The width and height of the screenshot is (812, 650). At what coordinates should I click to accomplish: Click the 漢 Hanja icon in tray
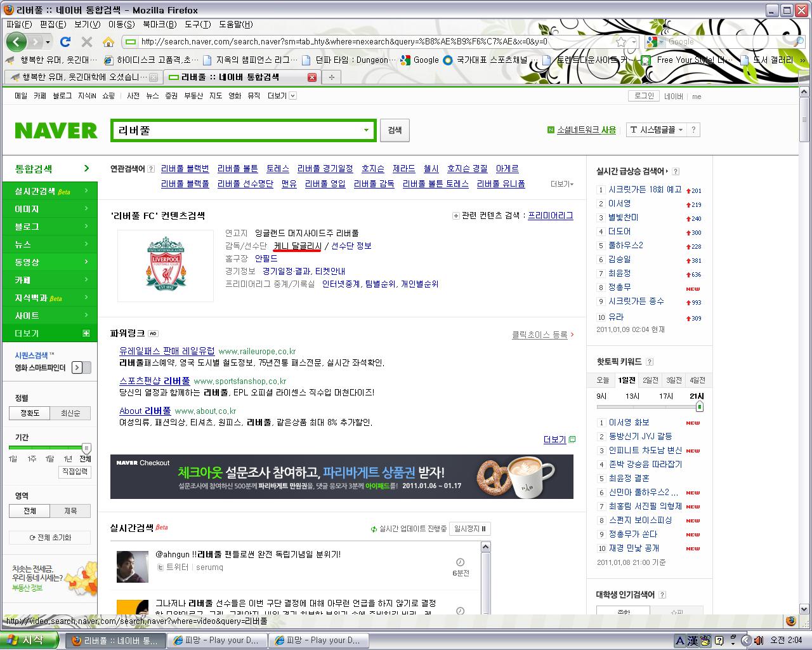pyautogui.click(x=693, y=640)
